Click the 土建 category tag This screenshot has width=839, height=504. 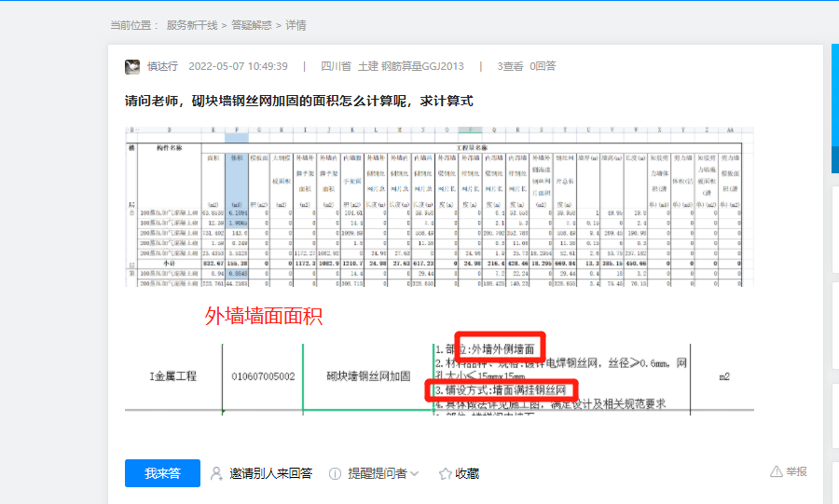coord(368,66)
